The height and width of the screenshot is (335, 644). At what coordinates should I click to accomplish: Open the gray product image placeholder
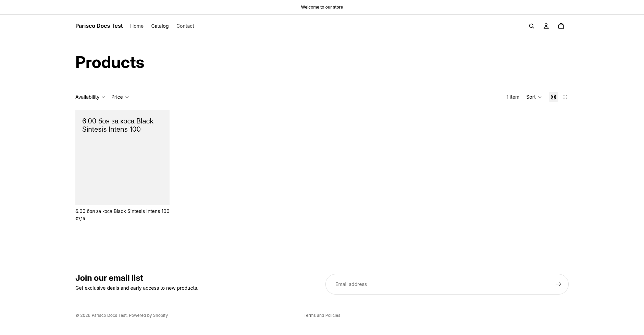pyautogui.click(x=122, y=157)
